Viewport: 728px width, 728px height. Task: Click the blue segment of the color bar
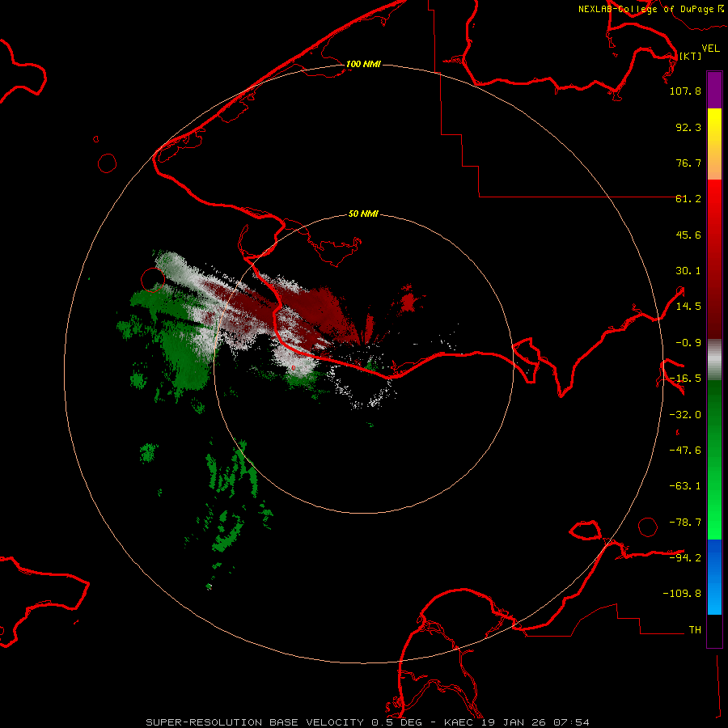[x=714, y=577]
